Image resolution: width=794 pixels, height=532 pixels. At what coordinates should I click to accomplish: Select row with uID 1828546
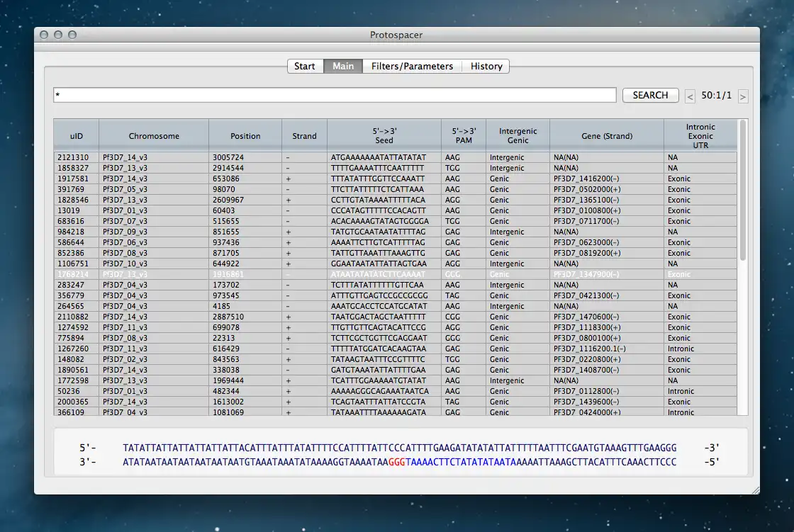coord(395,200)
